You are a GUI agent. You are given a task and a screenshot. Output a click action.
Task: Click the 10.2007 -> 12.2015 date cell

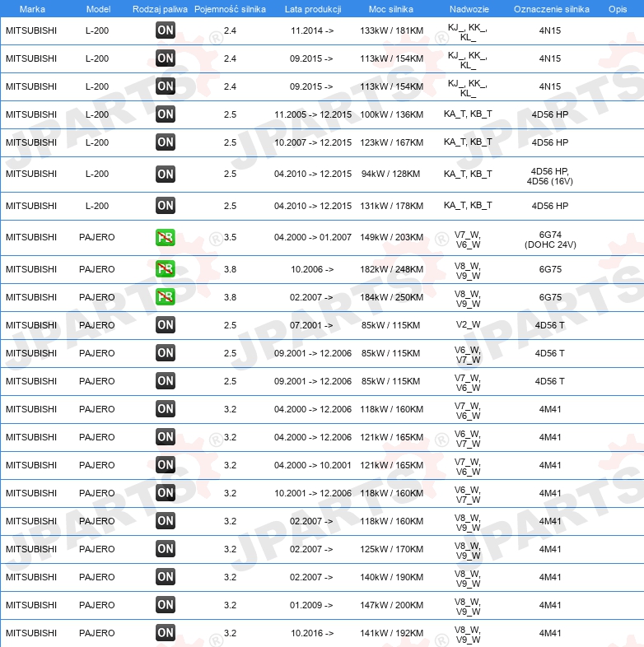(x=313, y=142)
